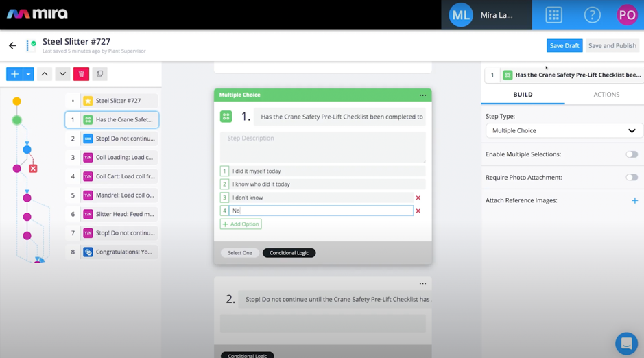Click the procedure status icon beside title
This screenshot has width=644, height=358.
(x=31, y=45)
